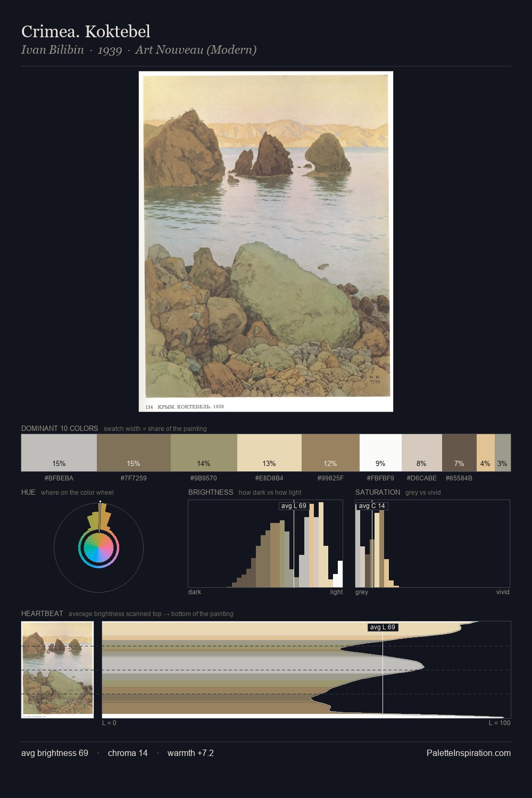
Task: Open the PaletteInspiration.com link
Action: pyautogui.click(x=469, y=753)
